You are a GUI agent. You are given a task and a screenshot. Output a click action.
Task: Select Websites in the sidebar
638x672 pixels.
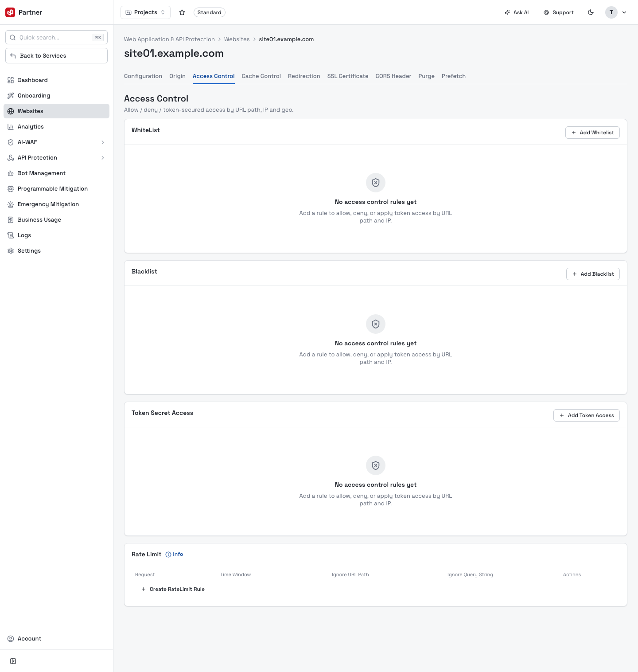click(x=56, y=111)
